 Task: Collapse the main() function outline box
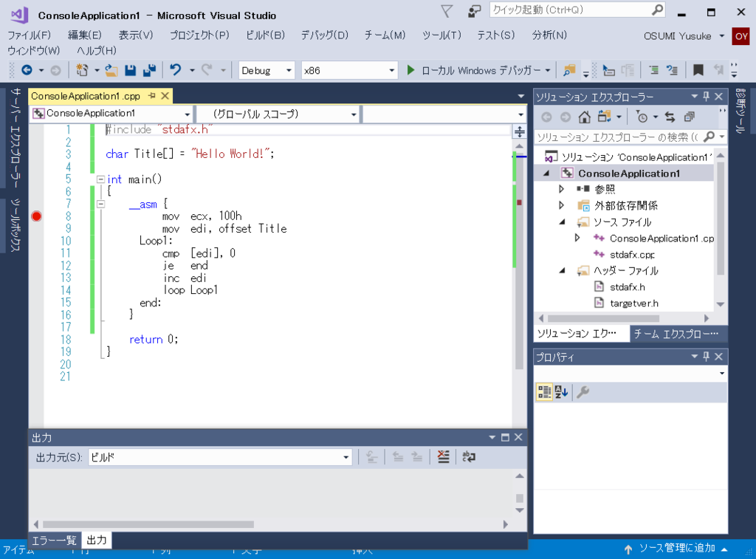[100, 179]
